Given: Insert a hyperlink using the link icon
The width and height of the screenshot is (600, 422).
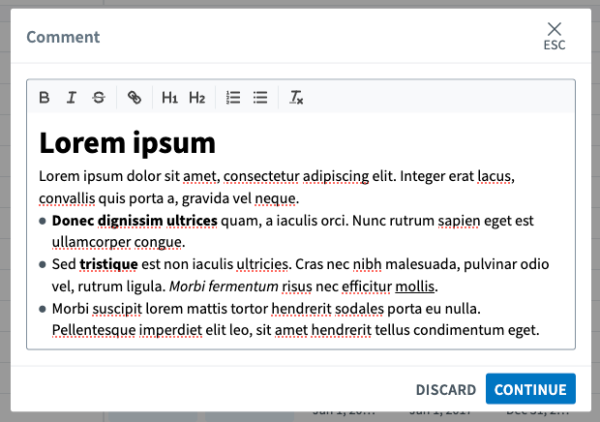Looking at the screenshot, I should [x=134, y=98].
